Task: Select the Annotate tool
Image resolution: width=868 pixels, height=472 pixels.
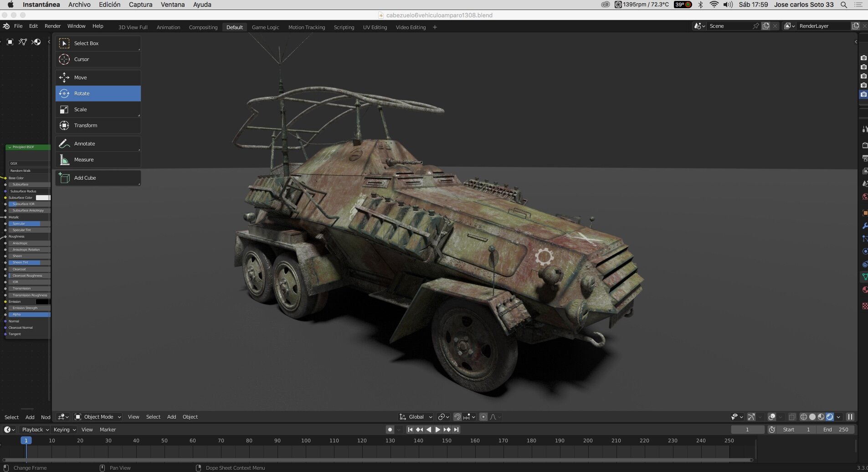Action: [98, 144]
